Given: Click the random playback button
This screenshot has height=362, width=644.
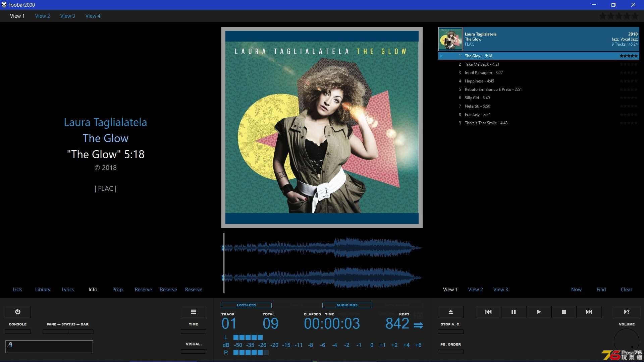Looking at the screenshot, I should 627,312.
